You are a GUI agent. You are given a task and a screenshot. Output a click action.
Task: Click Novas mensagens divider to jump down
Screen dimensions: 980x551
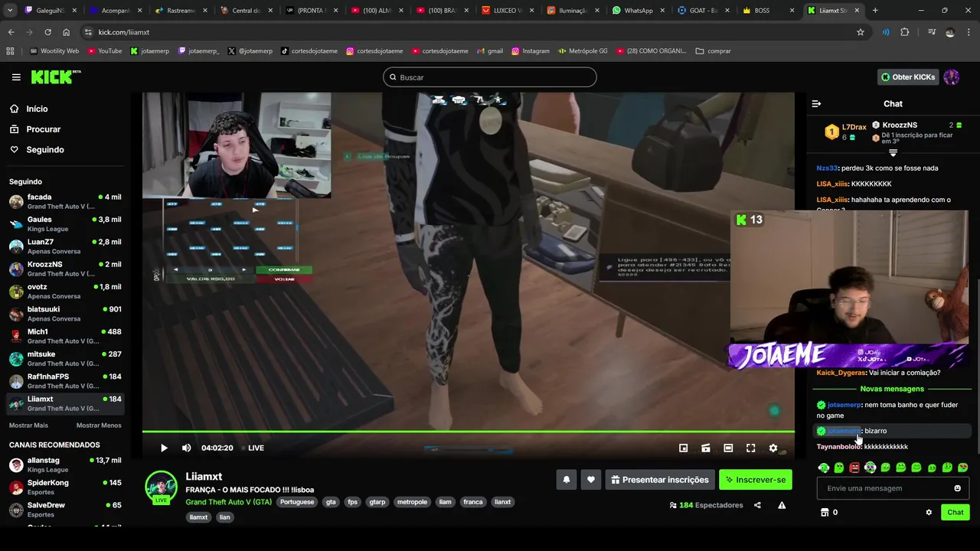(x=892, y=389)
